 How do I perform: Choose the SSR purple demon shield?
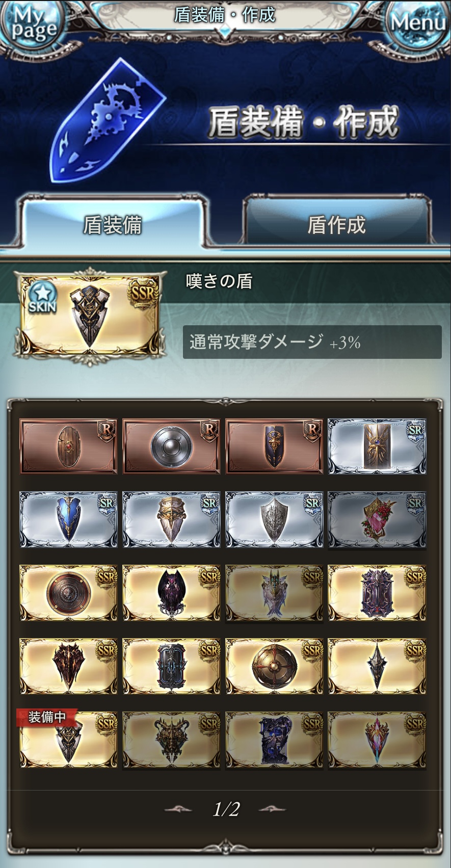pos(171,593)
